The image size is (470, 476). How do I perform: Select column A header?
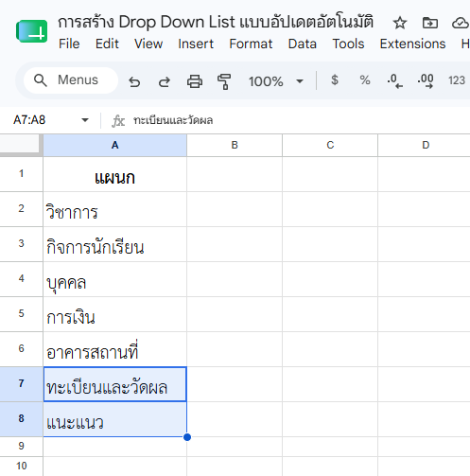click(x=115, y=145)
